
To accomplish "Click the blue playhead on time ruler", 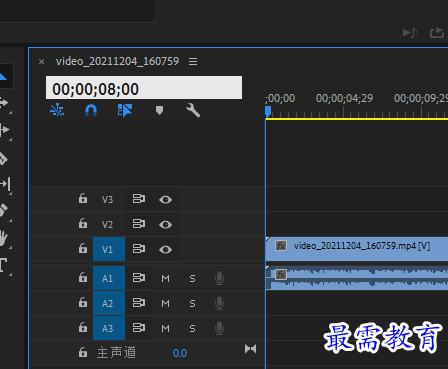I will [268, 112].
